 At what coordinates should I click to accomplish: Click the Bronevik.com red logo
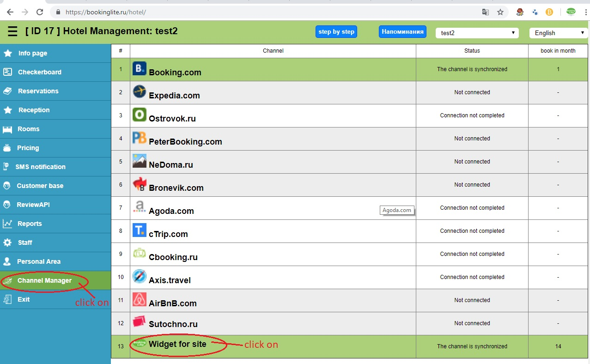[x=140, y=184]
